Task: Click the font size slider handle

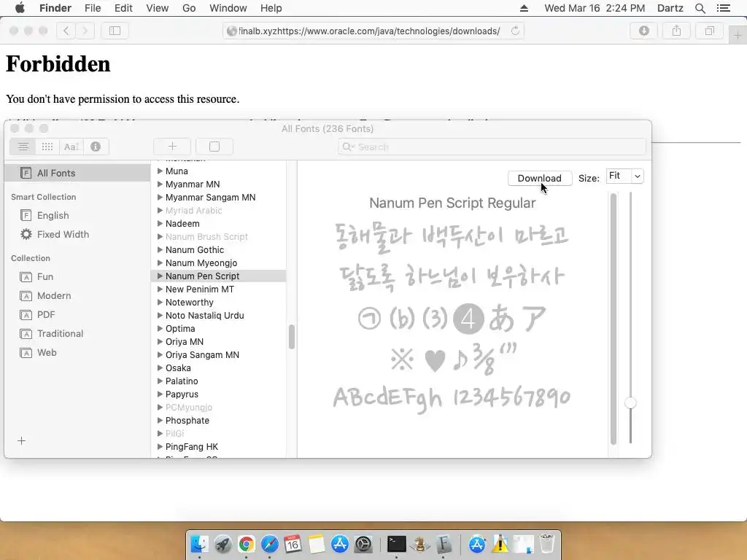Action: [x=630, y=402]
